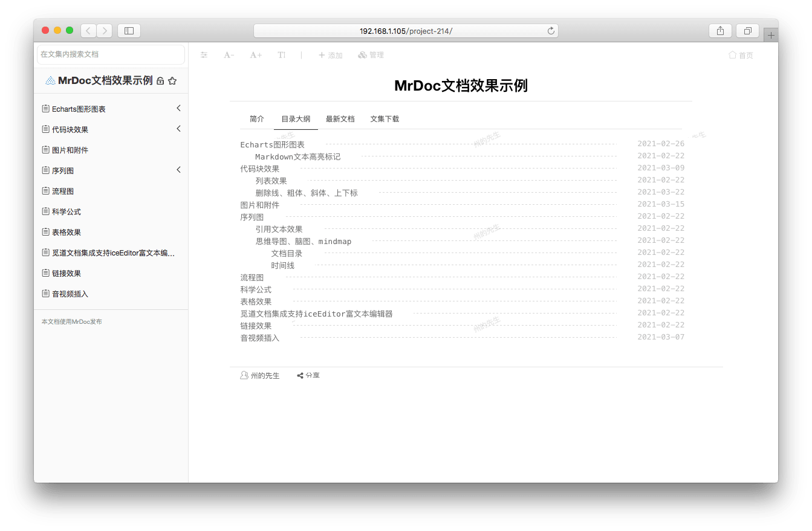This screenshot has height=531, width=812.
Task: Click the MrDoc logo icon in sidebar
Action: pos(50,80)
